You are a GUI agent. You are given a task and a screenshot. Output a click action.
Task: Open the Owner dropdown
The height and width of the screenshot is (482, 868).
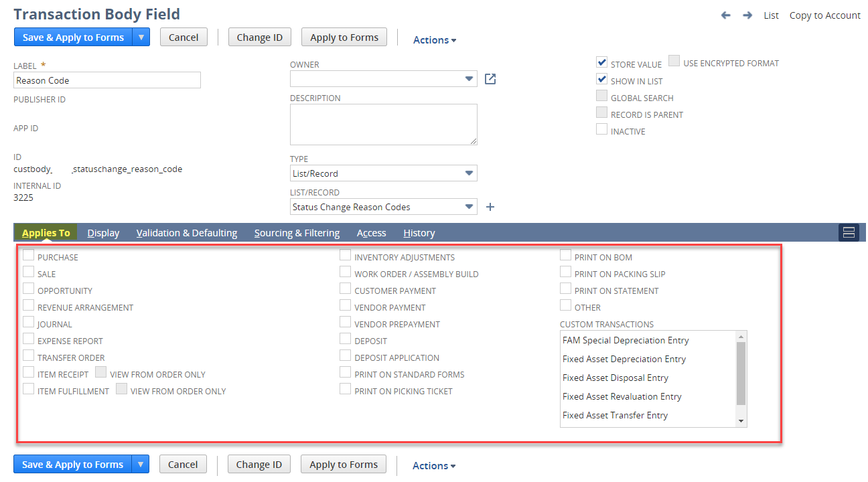point(384,79)
